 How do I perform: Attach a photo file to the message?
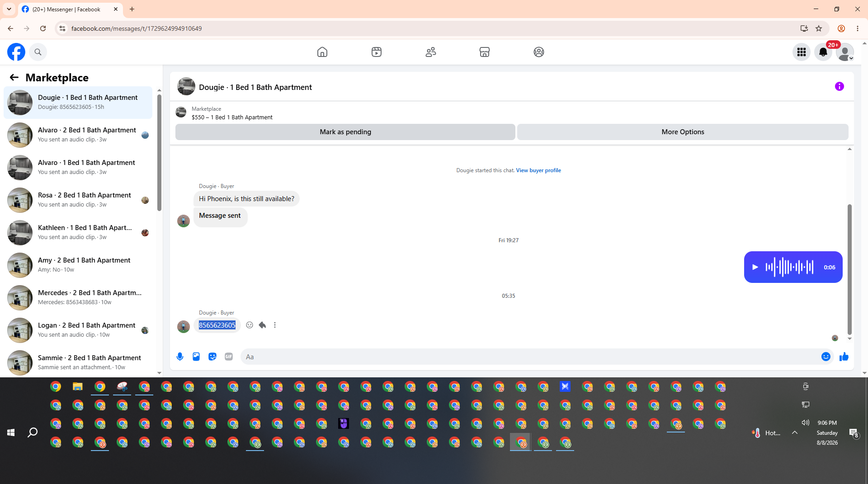click(x=196, y=357)
